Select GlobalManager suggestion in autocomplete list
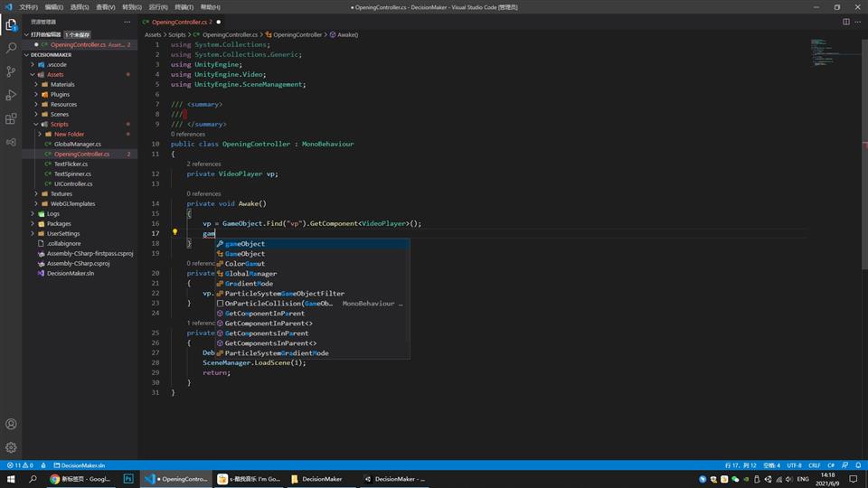Image resolution: width=868 pixels, height=488 pixels. coord(312,273)
